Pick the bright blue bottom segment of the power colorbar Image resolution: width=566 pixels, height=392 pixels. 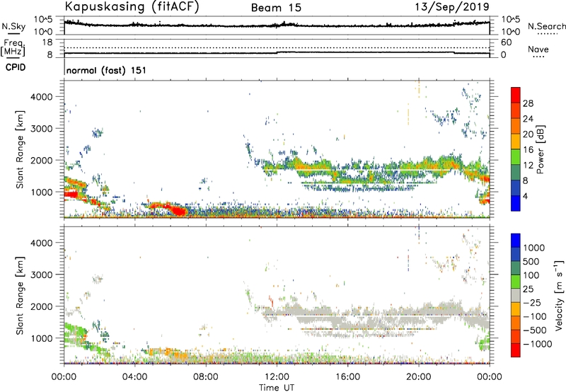click(x=516, y=203)
